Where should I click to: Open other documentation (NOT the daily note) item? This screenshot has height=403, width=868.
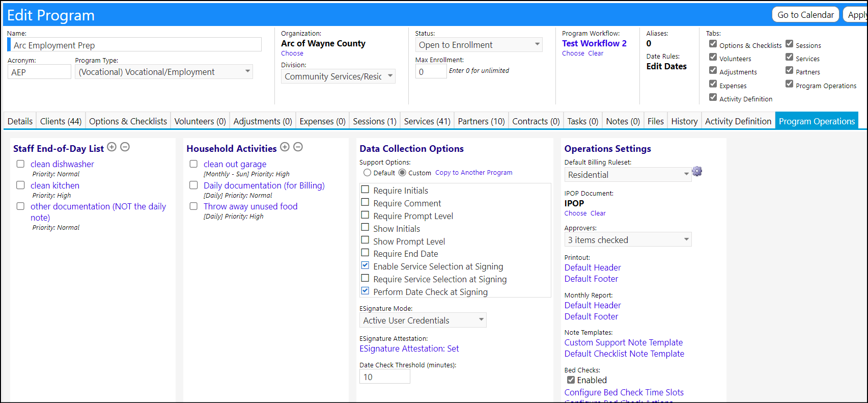98,212
